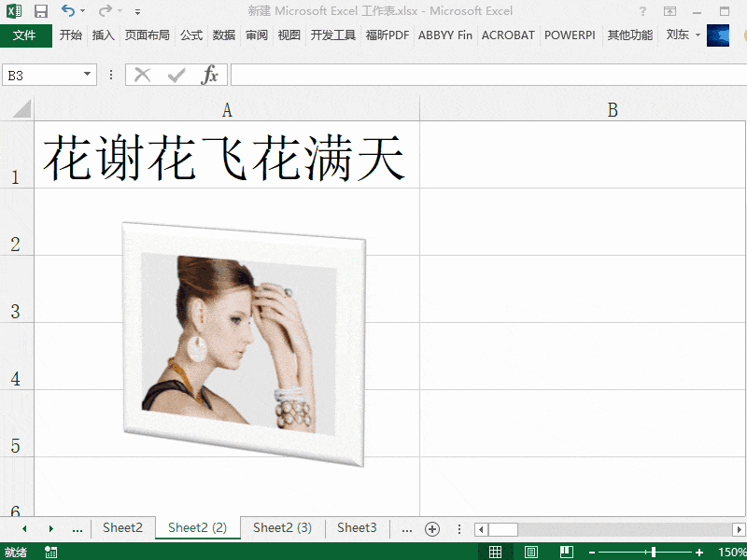Click the Cancel X icon in formula bar
Screen dimensions: 747x560
[x=142, y=75]
